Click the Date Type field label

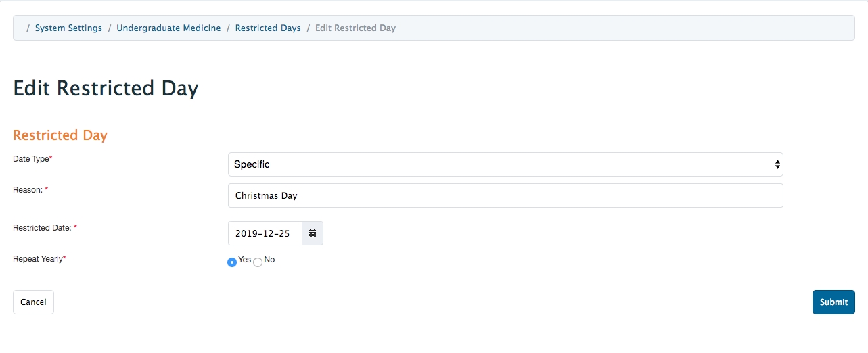32,159
